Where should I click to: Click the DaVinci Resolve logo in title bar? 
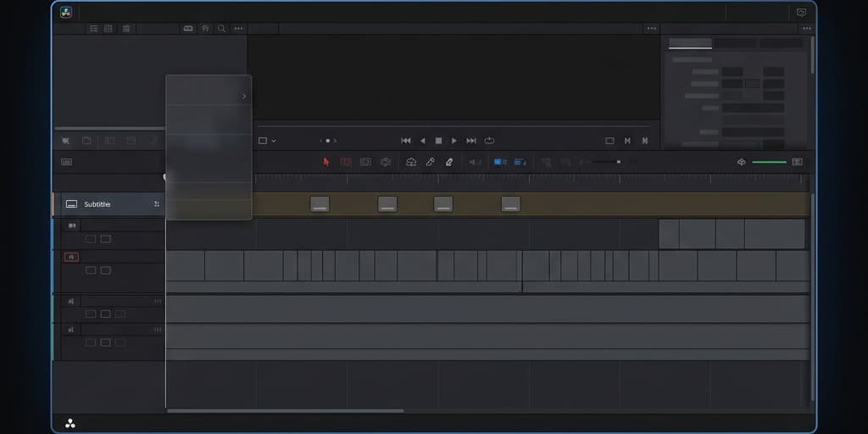[66, 12]
